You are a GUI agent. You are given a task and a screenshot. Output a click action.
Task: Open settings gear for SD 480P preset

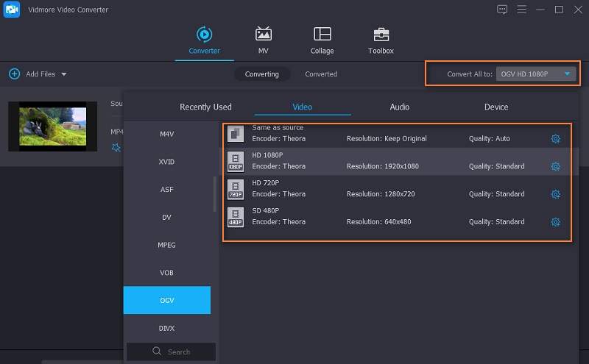click(x=556, y=222)
